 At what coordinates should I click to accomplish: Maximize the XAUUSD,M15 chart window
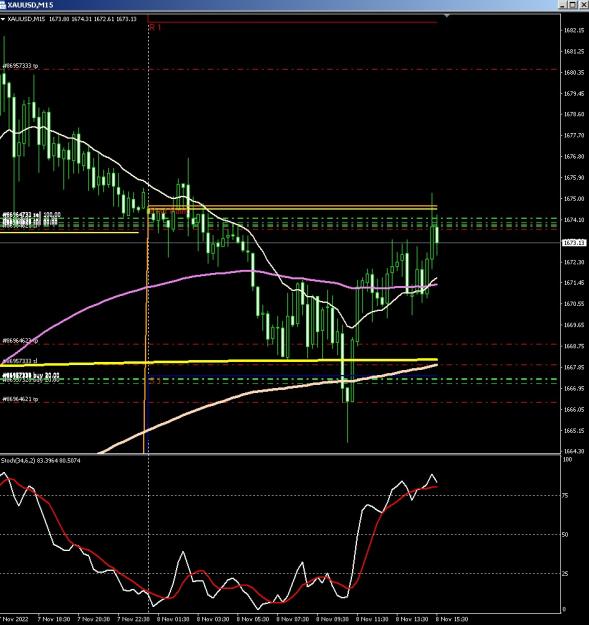573,5
